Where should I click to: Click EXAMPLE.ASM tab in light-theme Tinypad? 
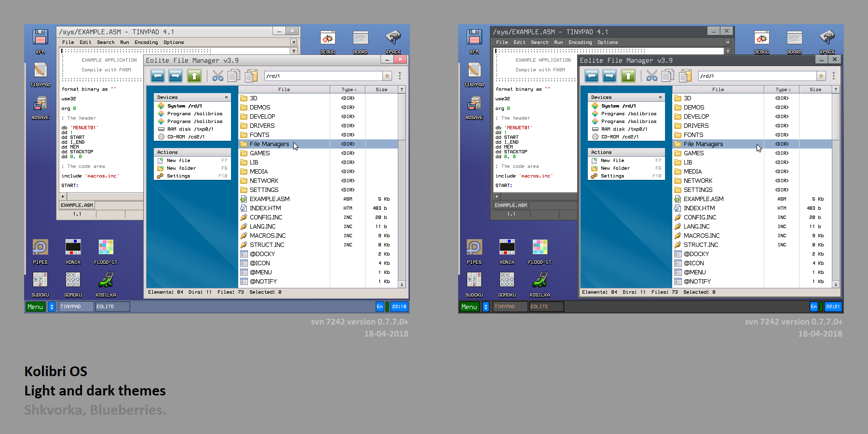click(x=77, y=205)
